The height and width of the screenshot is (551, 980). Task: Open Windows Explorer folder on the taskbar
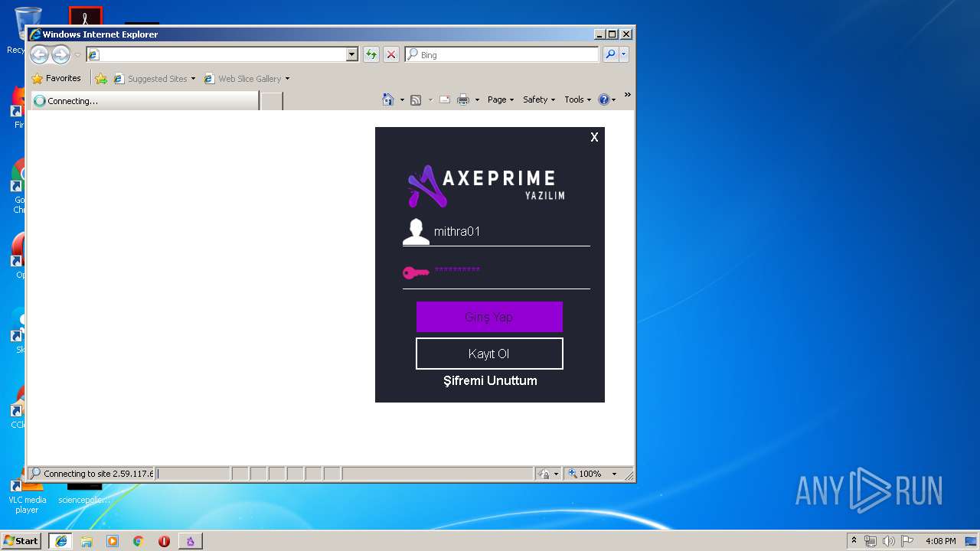(87, 541)
